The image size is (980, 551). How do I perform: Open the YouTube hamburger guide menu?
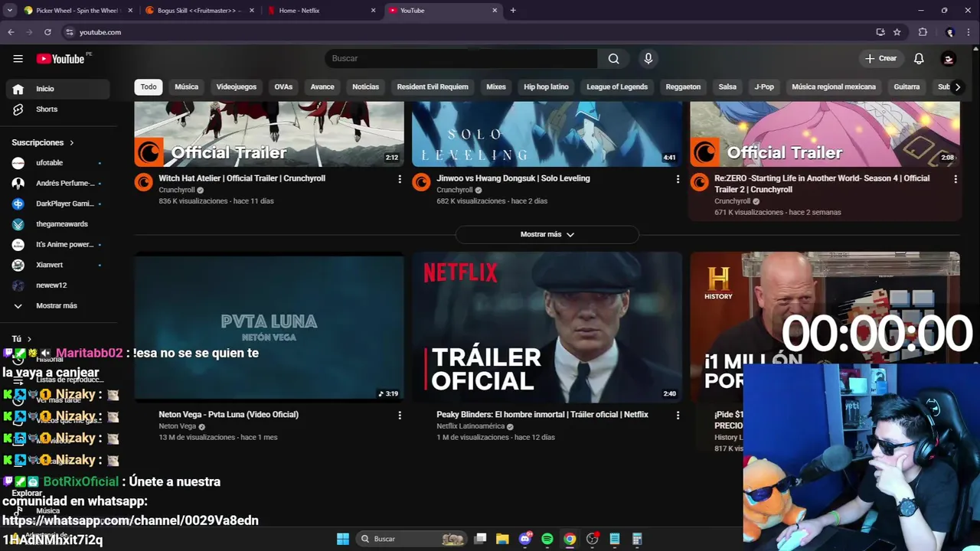[x=18, y=58]
